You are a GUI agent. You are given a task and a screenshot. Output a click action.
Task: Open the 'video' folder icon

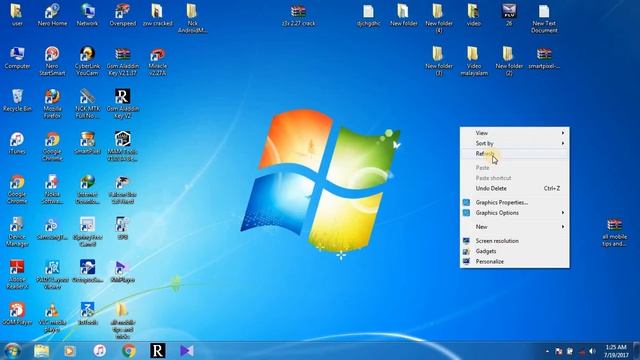click(x=473, y=15)
